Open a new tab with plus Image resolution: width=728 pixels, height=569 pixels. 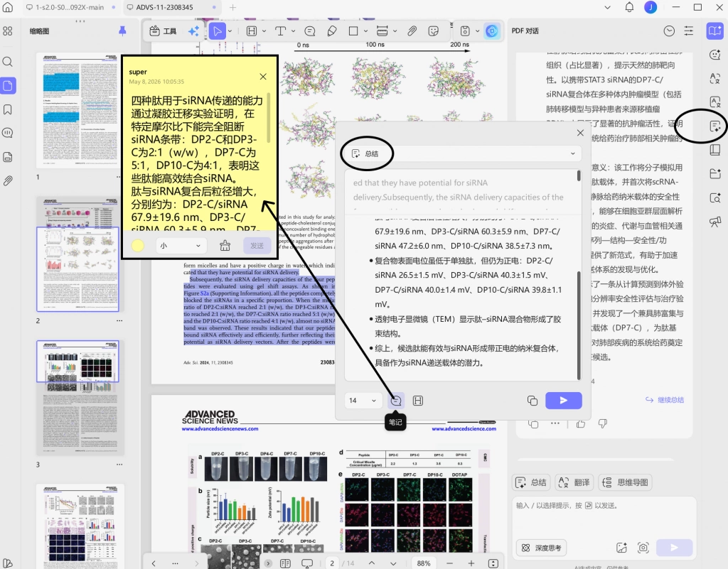pos(232,7)
